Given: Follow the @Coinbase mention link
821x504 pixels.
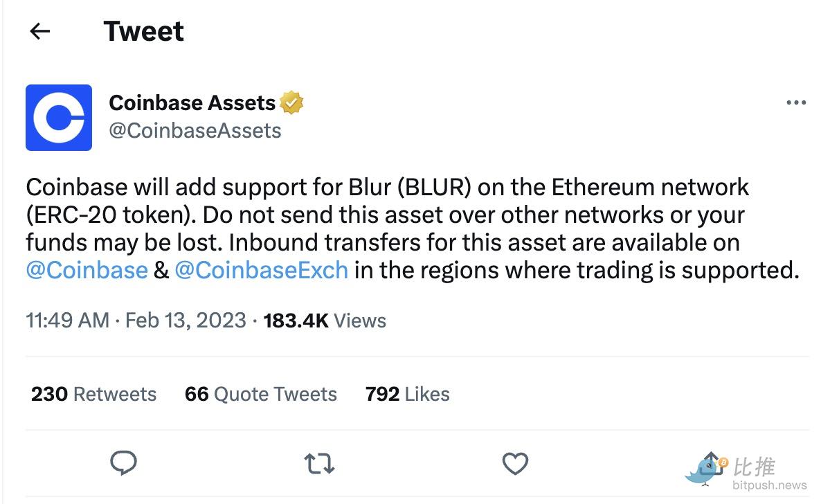Looking at the screenshot, I should [x=87, y=270].
